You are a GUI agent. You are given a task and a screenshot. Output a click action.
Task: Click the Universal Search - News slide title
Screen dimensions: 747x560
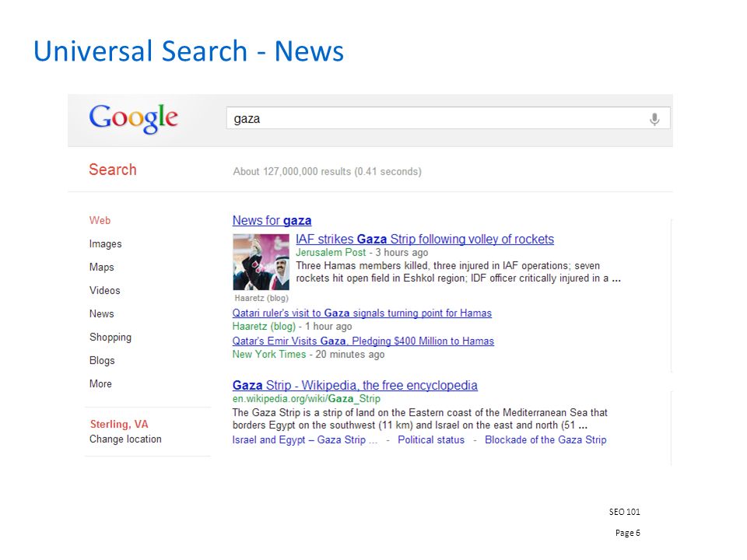(188, 51)
